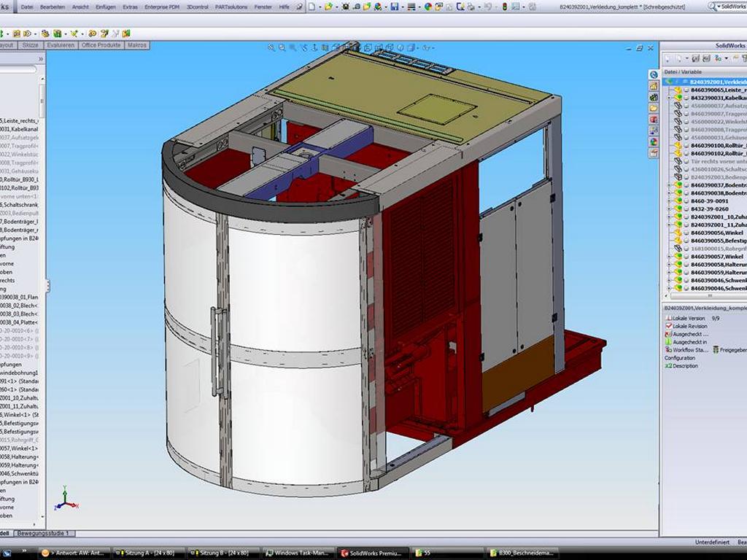This screenshot has width=747, height=560.
Task: Switch to the Makros tab
Action: coord(137,45)
